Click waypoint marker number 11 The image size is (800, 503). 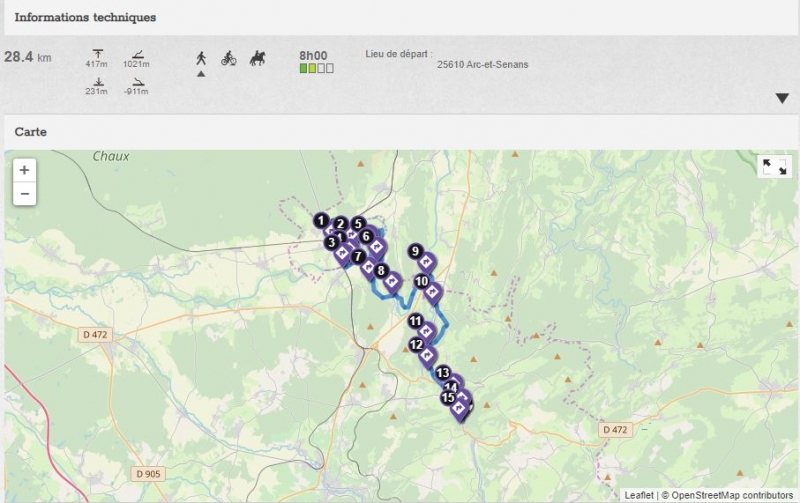pyautogui.click(x=415, y=321)
